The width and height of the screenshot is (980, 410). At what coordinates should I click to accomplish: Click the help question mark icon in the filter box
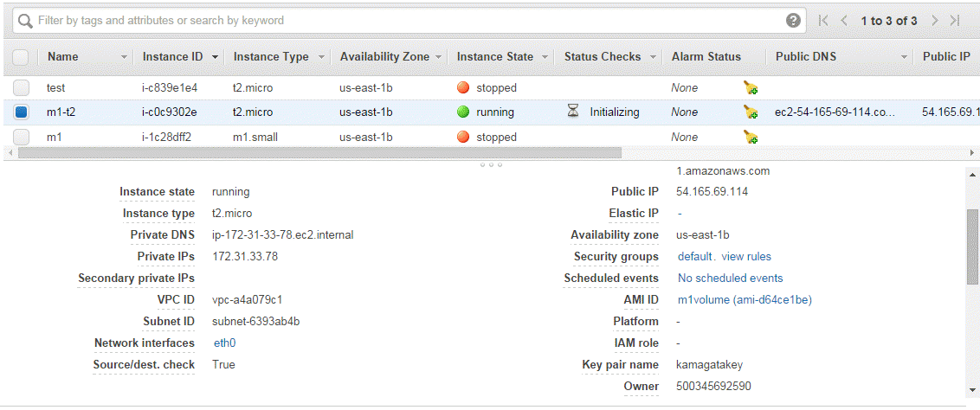point(793,21)
